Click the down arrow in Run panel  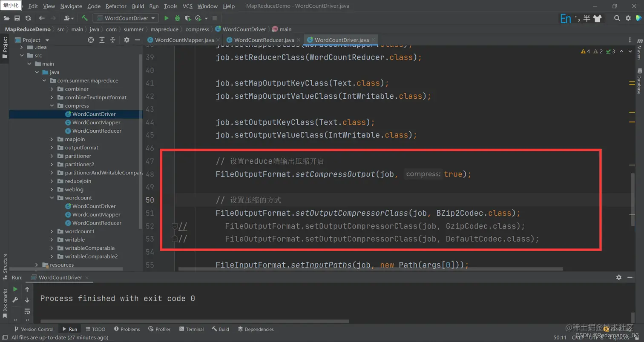27,300
